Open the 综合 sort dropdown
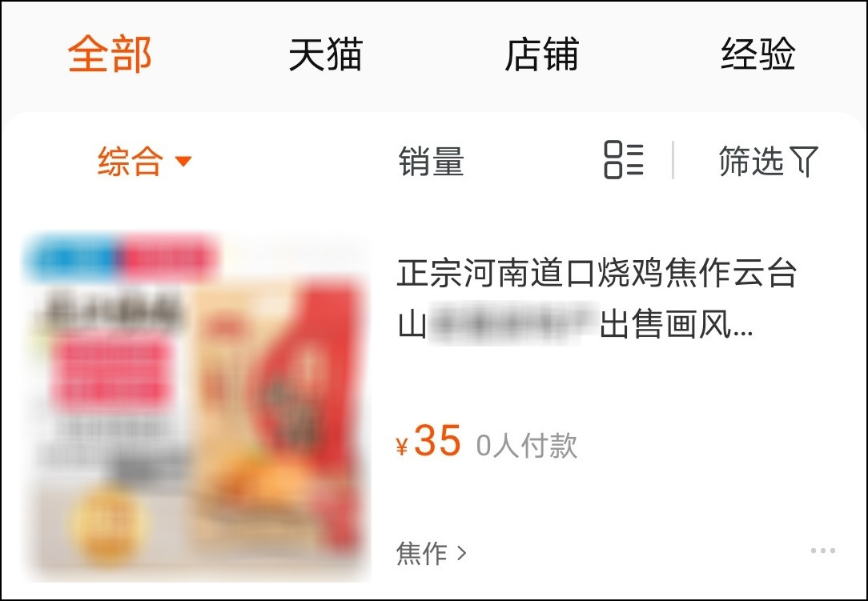This screenshot has width=868, height=601. 144,161
